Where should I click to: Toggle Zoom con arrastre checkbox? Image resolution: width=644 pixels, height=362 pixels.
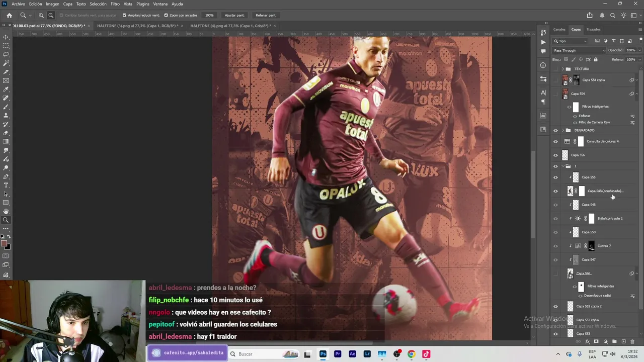166,15
